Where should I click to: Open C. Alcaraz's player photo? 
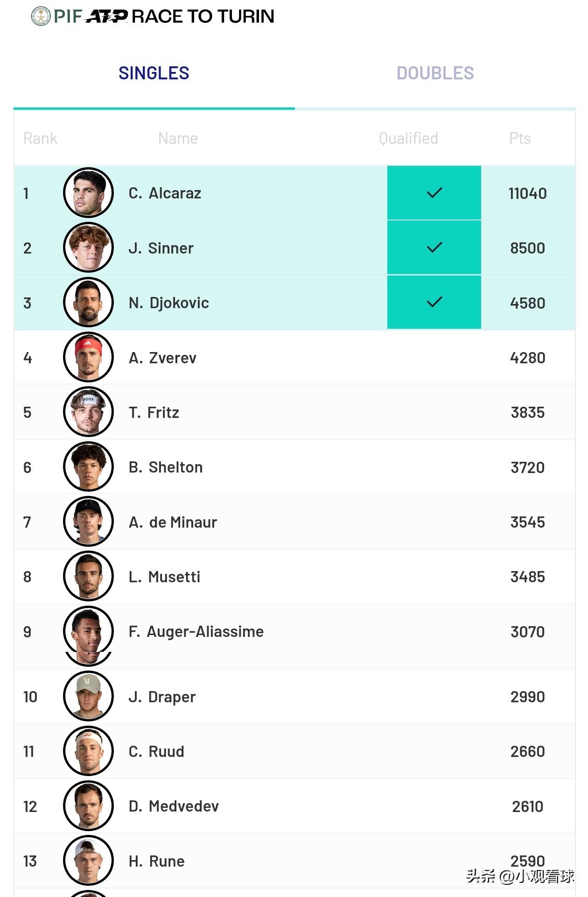(88, 193)
